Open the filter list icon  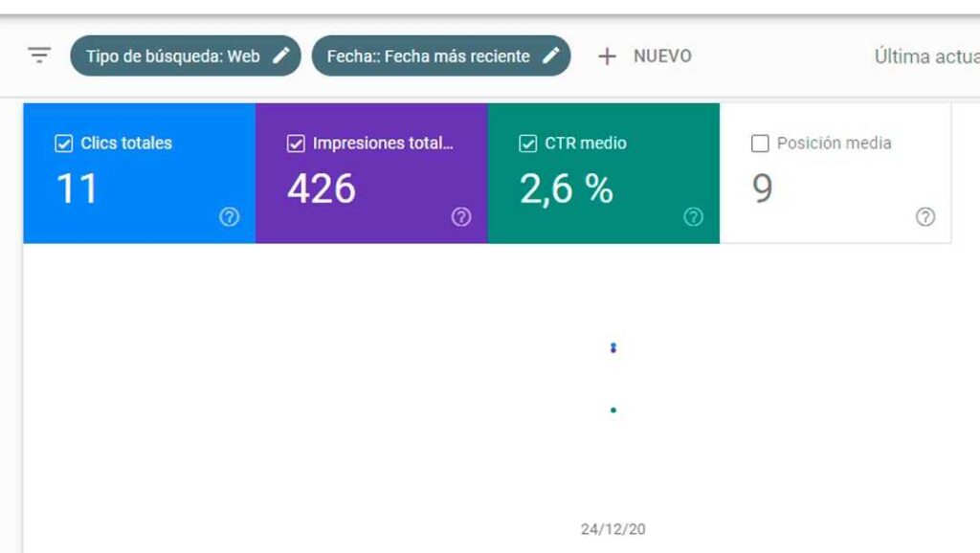click(x=39, y=55)
